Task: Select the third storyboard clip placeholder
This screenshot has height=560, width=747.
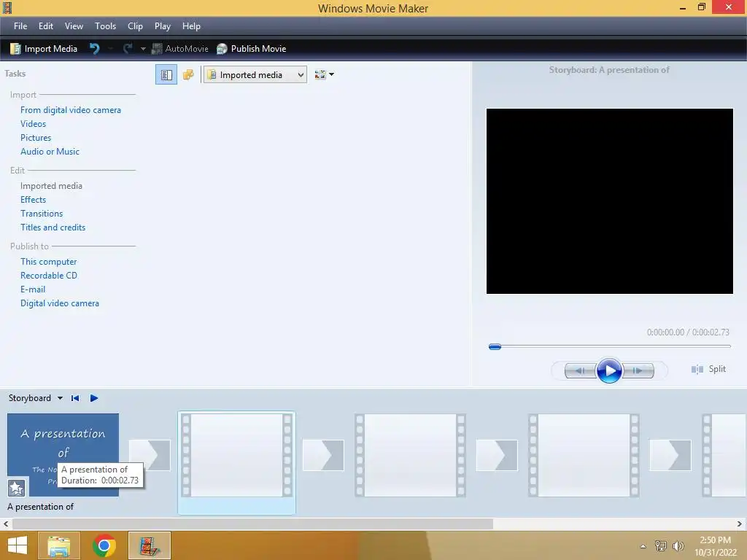Action: (410, 455)
